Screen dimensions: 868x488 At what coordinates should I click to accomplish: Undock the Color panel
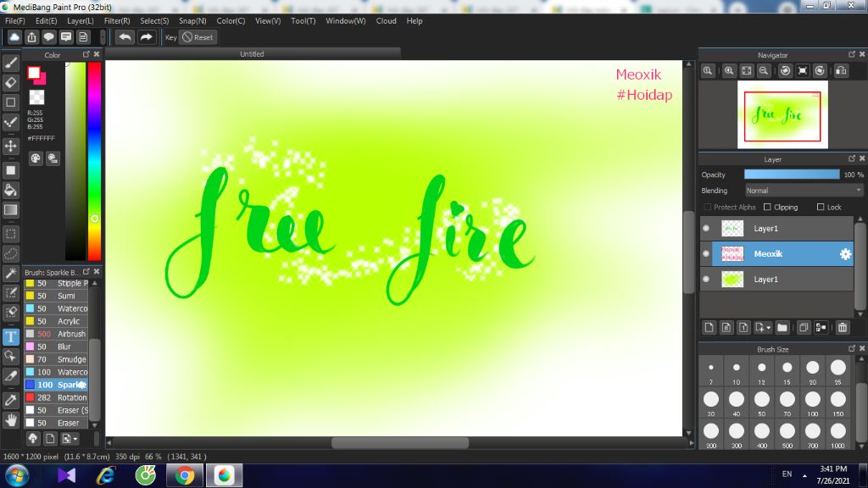86,54
